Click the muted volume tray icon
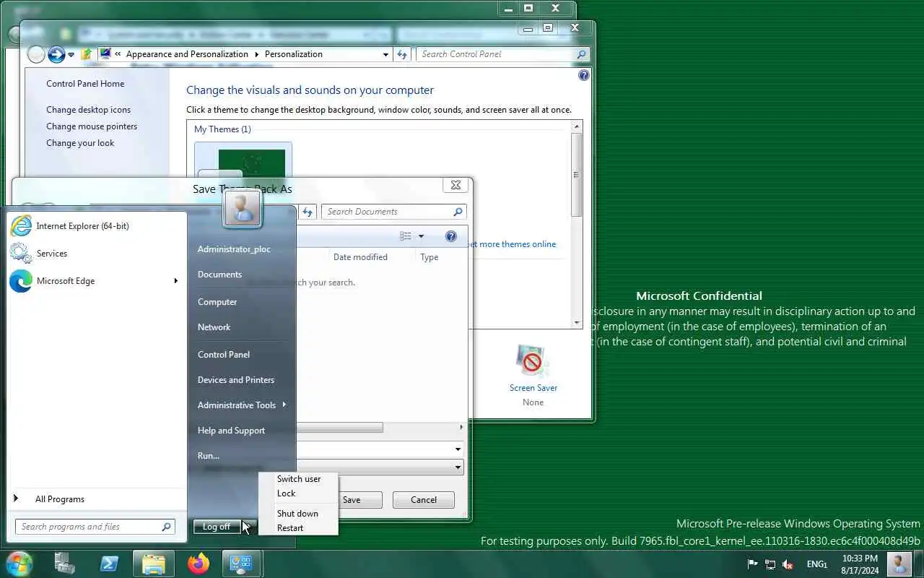924x578 pixels. point(788,564)
